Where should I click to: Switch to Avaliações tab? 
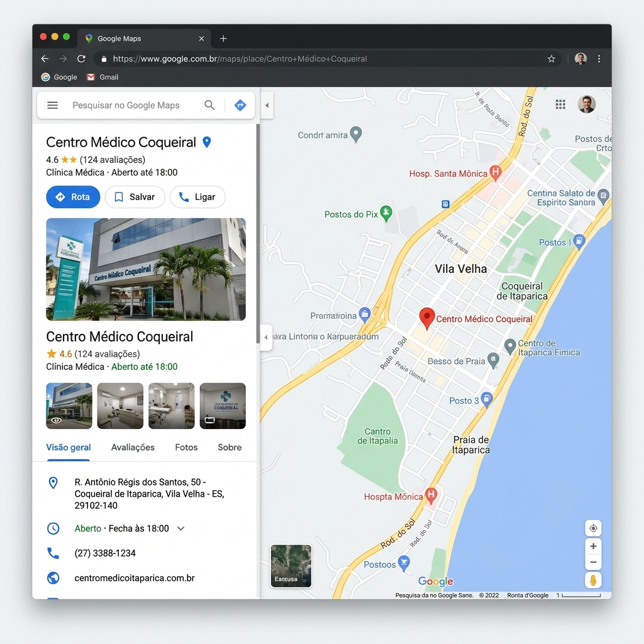[133, 447]
